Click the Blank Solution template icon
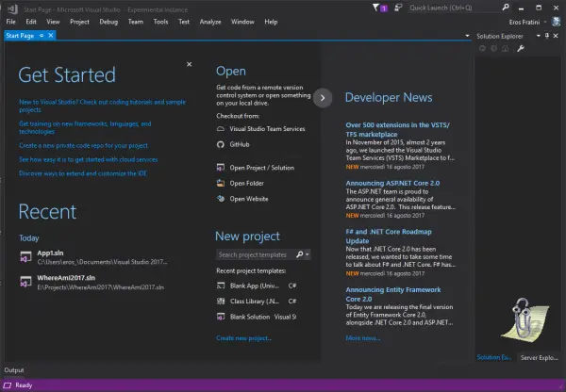The image size is (566, 392). tap(221, 317)
